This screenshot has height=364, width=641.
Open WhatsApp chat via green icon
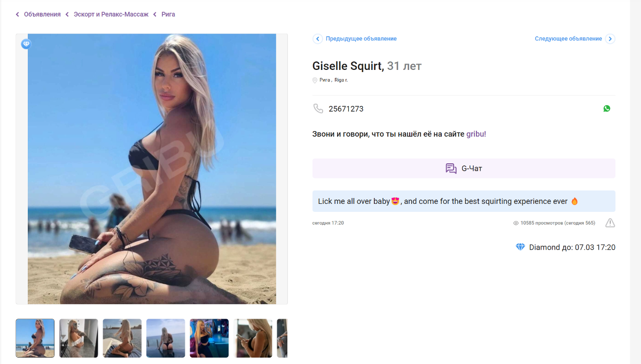click(x=607, y=108)
